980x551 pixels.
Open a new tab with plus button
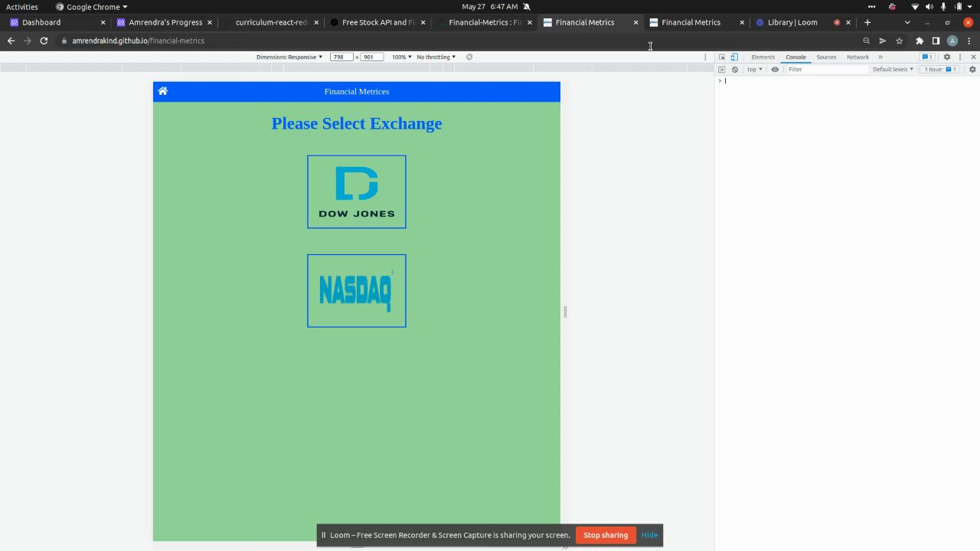[x=867, y=22]
